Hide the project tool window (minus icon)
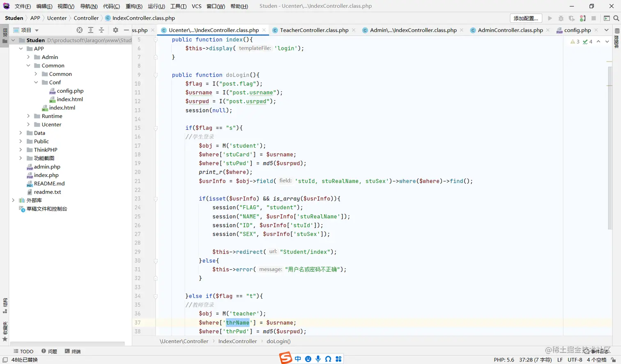 click(x=126, y=30)
